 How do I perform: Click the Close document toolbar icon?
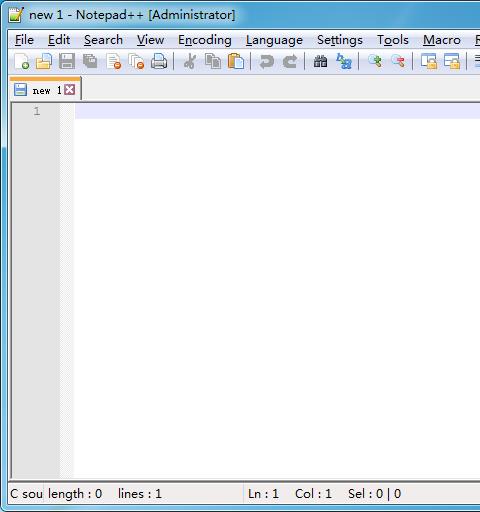point(113,61)
